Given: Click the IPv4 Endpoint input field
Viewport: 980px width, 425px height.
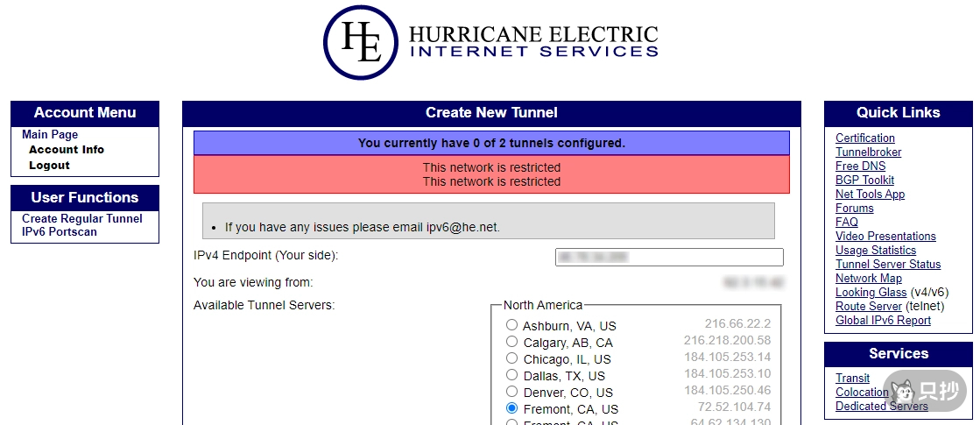Looking at the screenshot, I should pyautogui.click(x=669, y=257).
